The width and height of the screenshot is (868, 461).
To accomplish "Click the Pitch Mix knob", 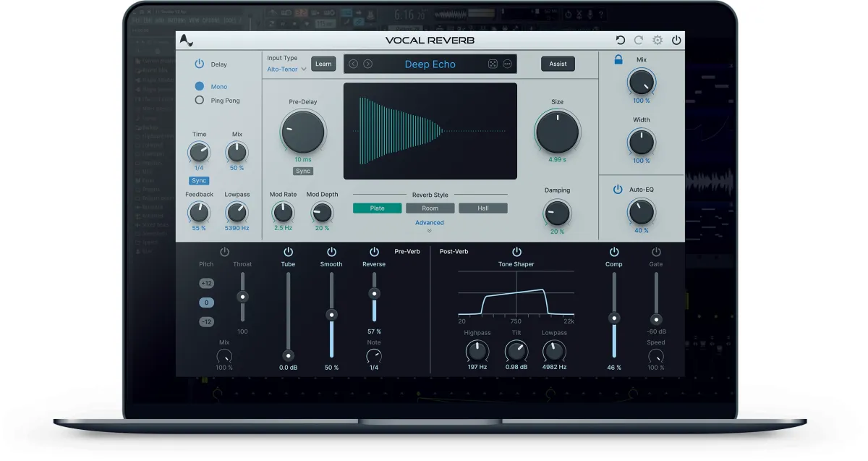I will [x=224, y=355].
